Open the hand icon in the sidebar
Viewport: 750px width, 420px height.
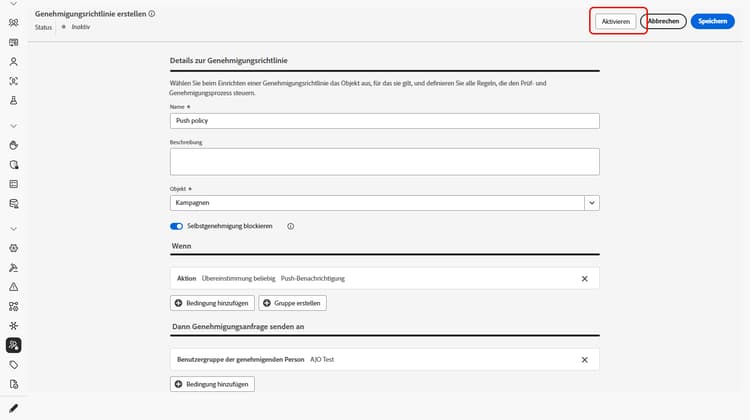click(x=14, y=145)
